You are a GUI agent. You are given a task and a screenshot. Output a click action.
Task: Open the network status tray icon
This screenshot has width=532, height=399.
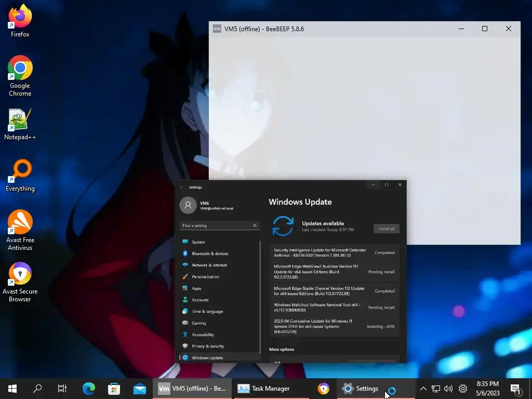point(436,389)
